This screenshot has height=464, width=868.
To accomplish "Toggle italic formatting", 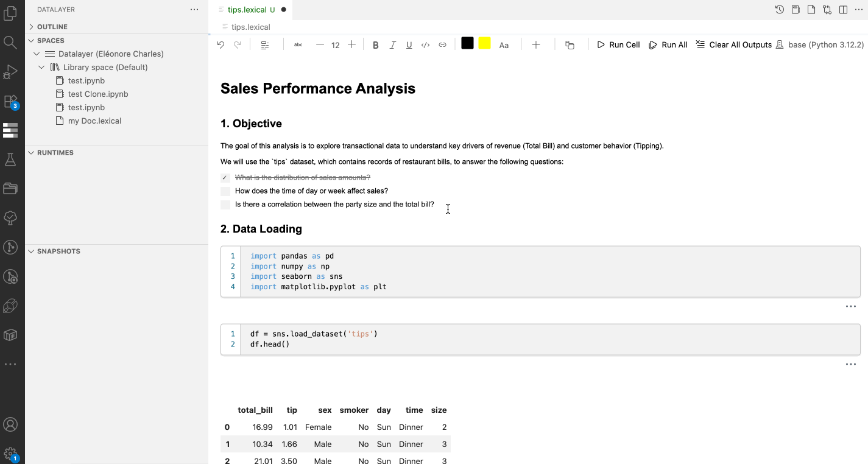I will 392,45.
